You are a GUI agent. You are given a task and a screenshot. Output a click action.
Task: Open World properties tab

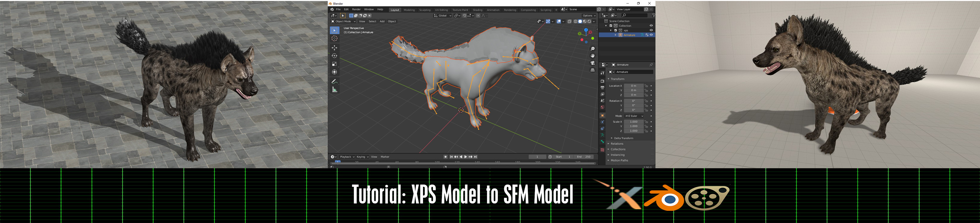click(602, 107)
